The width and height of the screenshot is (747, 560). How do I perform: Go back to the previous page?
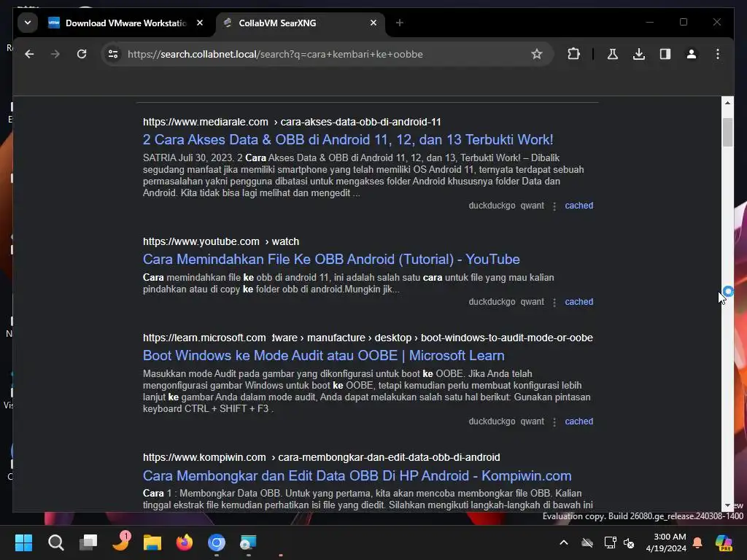coord(29,54)
